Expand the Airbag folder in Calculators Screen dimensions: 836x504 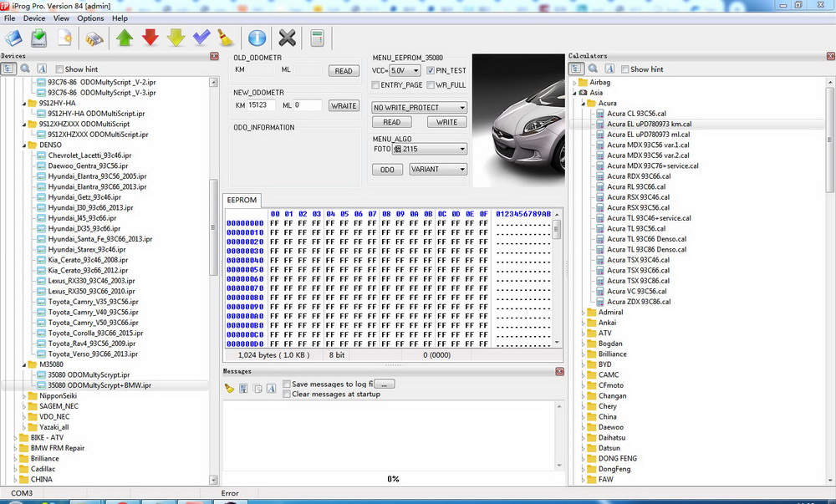point(575,83)
